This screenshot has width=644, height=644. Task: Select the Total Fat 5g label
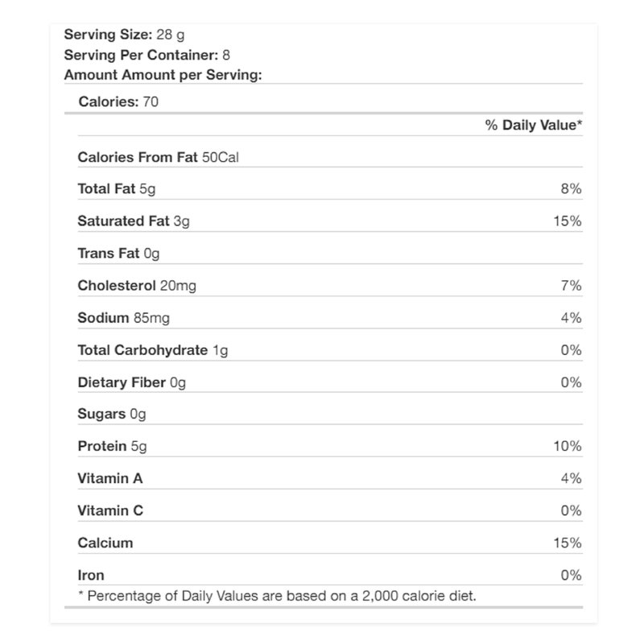click(114, 189)
